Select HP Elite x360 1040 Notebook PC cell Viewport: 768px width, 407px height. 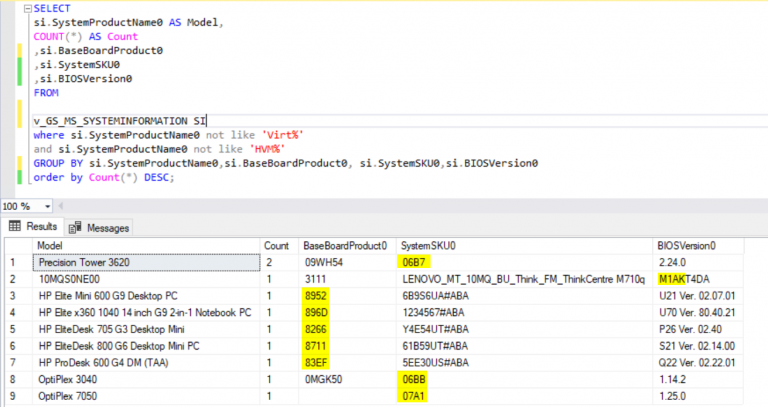(x=146, y=312)
